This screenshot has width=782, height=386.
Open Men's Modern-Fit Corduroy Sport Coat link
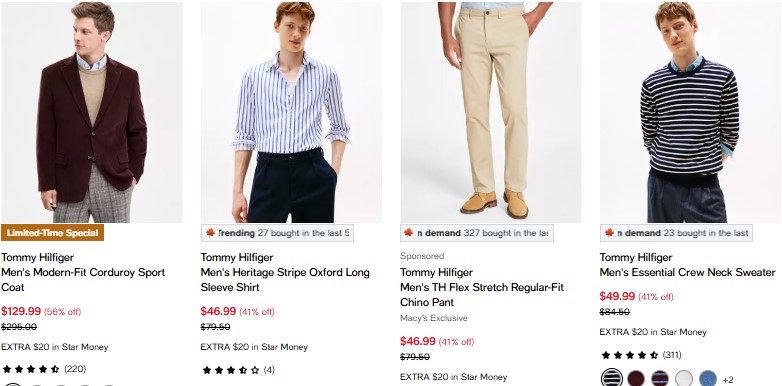tap(83, 280)
